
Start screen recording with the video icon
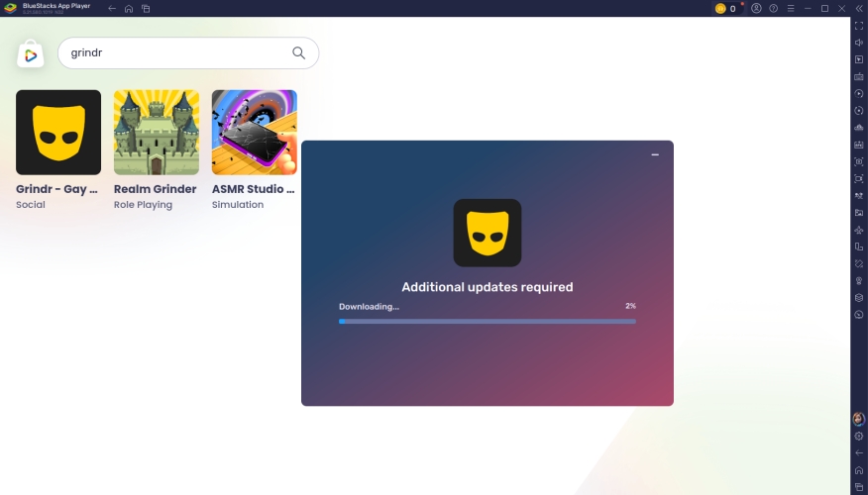[859, 178]
